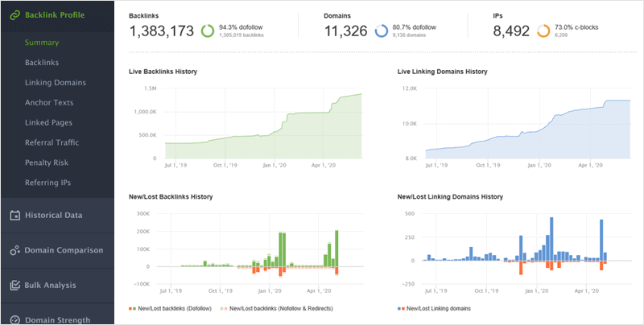This screenshot has width=644, height=325.
Task: Open the Linking Domains menu item
Action: pos(56,83)
